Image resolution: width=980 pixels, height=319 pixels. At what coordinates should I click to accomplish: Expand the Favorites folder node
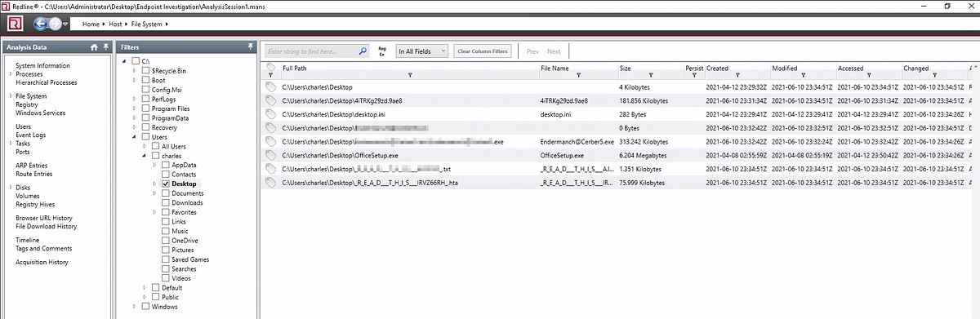[x=154, y=212]
